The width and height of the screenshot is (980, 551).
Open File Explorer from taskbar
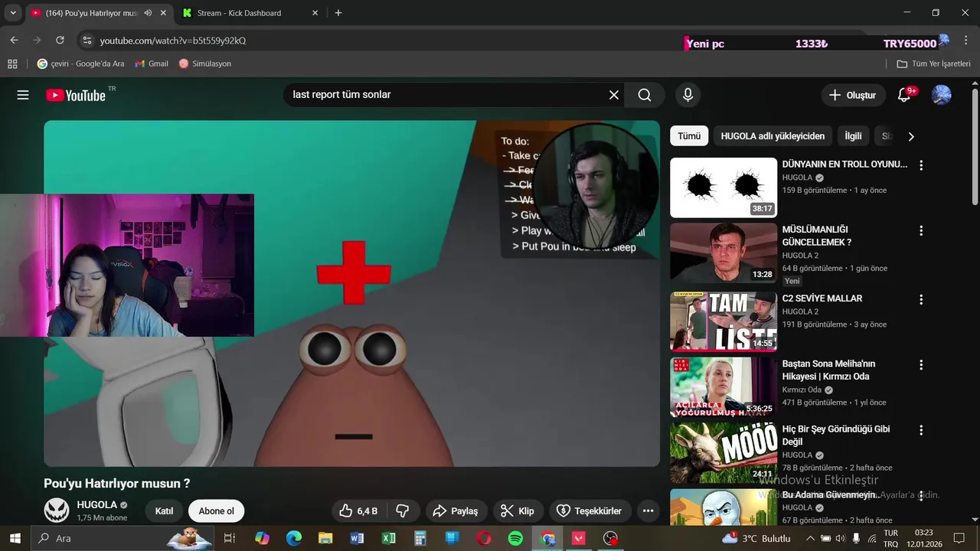coord(325,538)
